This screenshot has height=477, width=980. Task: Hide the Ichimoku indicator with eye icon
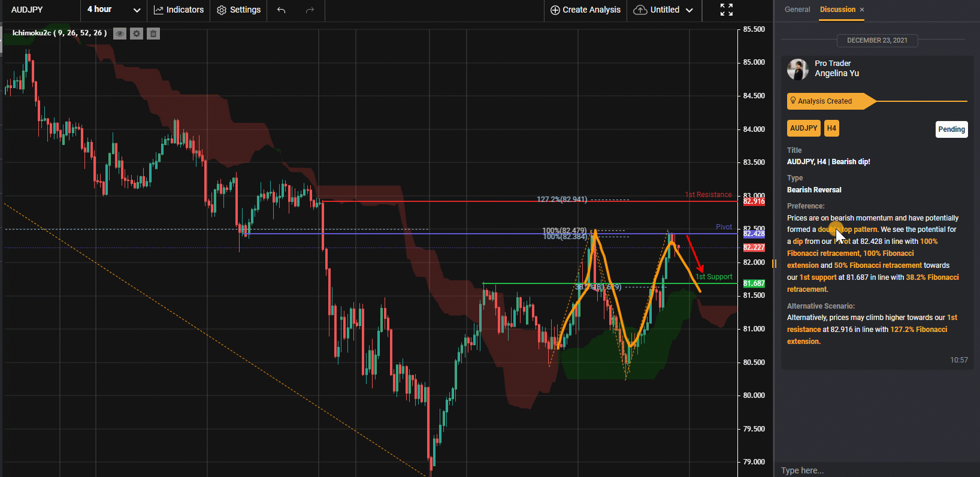[120, 34]
